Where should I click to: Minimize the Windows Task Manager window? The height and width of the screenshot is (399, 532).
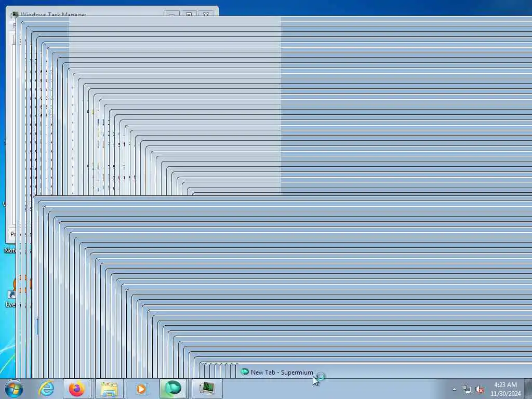[x=171, y=14]
